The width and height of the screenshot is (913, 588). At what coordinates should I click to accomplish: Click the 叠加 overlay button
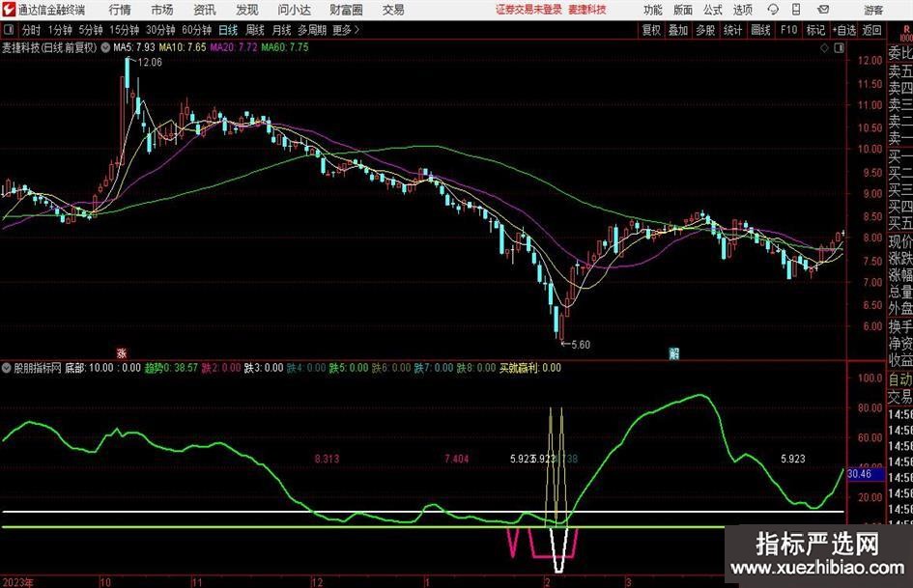pos(678,30)
